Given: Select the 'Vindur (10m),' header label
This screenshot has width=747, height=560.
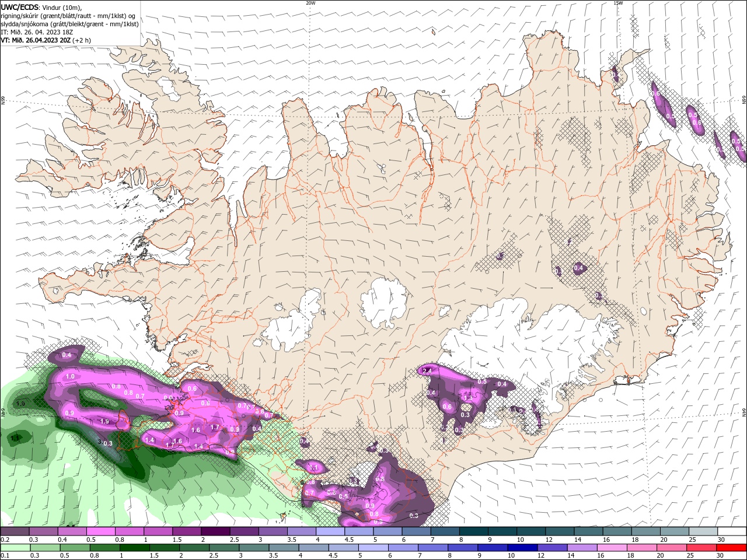Looking at the screenshot, I should (61, 7).
